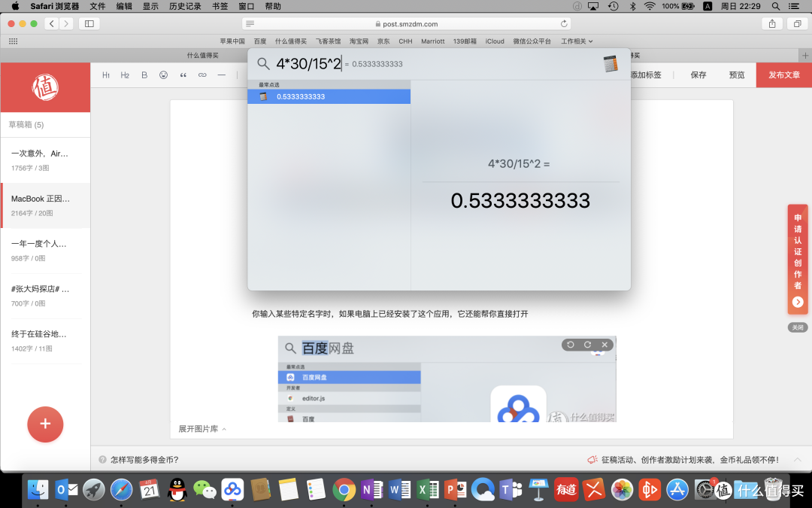The image size is (812, 508).
Task: Click the 保存 save button
Action: pyautogui.click(x=698, y=75)
